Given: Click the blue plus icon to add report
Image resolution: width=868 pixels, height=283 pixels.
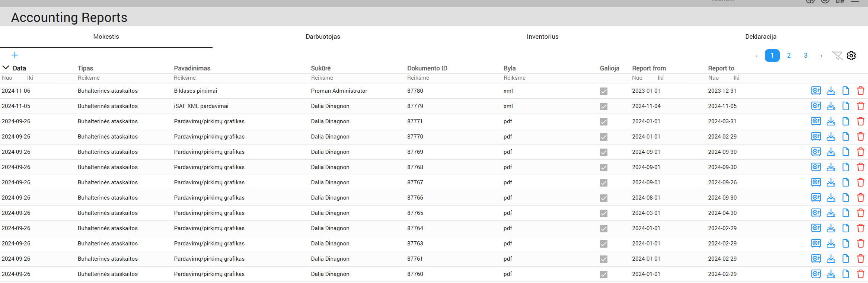Looking at the screenshot, I should [x=15, y=55].
